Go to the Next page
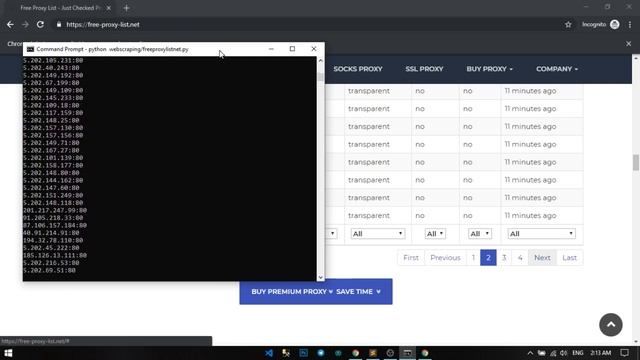Screen dimensions: 640x360 (542, 258)
